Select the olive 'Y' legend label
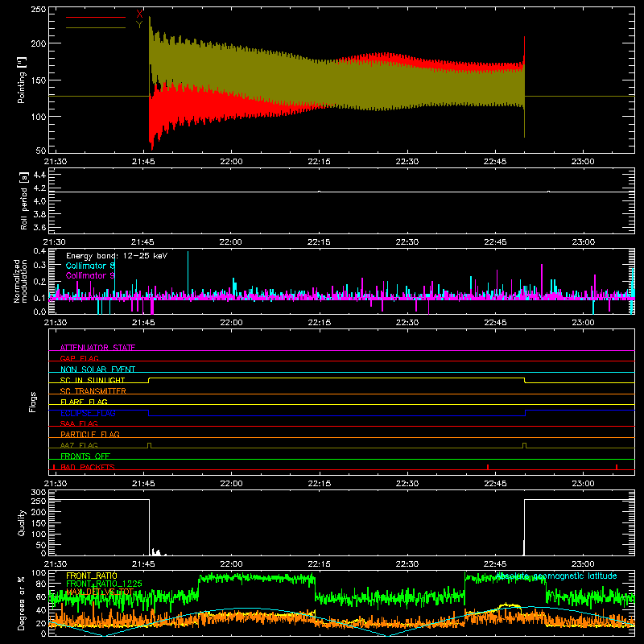 point(139,25)
